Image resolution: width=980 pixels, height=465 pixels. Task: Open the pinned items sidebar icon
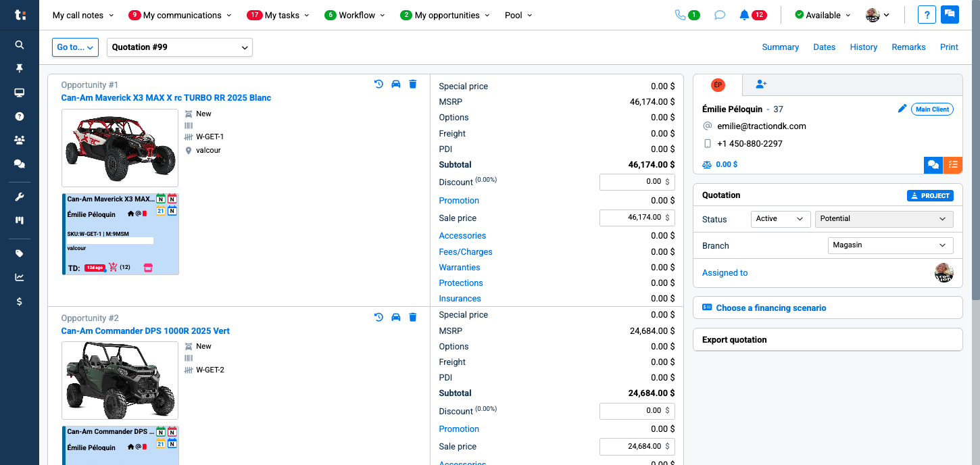pos(20,68)
